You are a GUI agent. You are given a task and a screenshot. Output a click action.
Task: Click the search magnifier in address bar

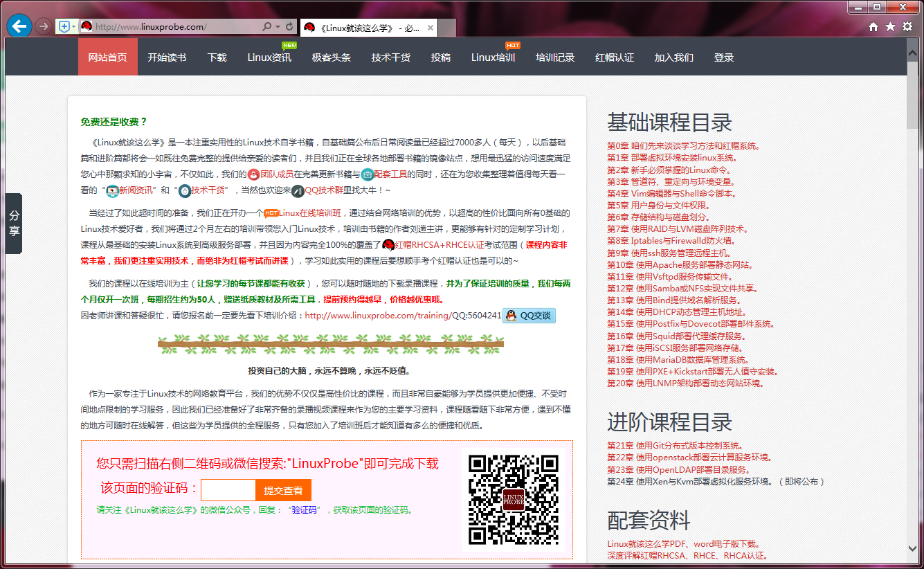pyautogui.click(x=266, y=27)
